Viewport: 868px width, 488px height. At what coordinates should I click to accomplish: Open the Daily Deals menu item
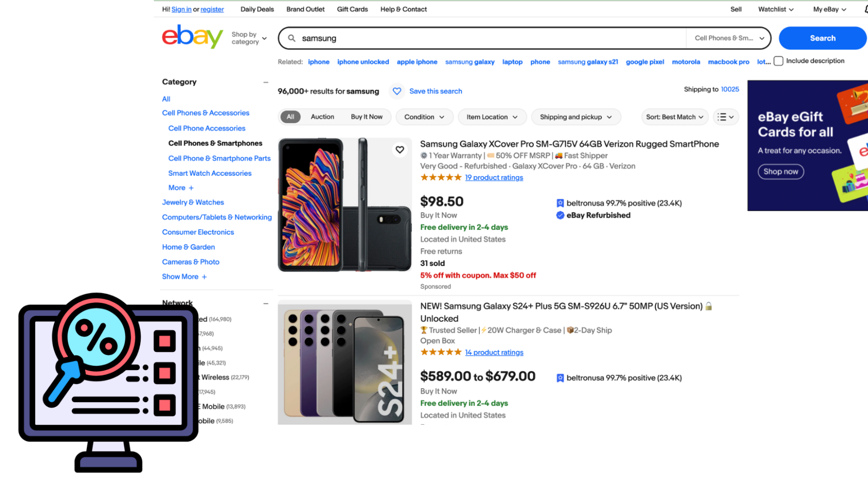[x=257, y=9]
